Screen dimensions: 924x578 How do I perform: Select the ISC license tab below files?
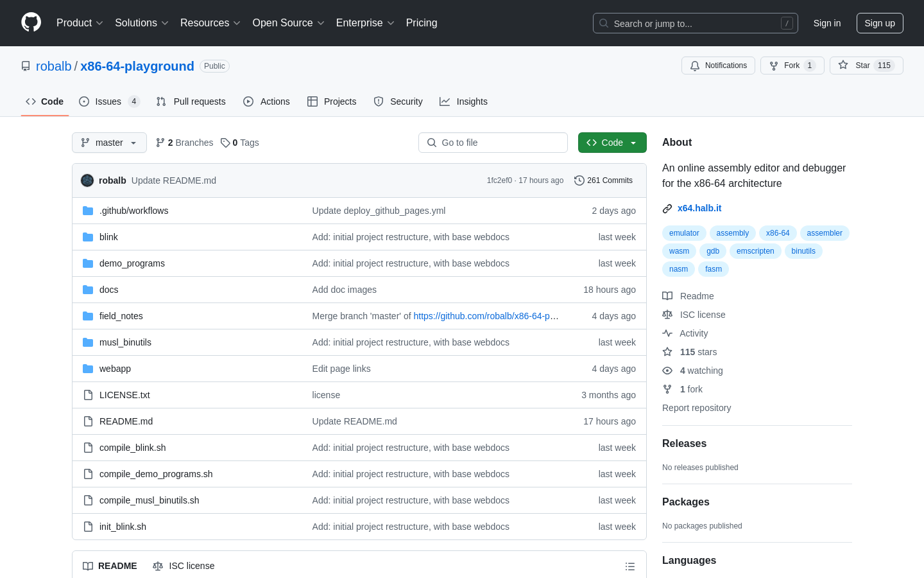point(184,566)
